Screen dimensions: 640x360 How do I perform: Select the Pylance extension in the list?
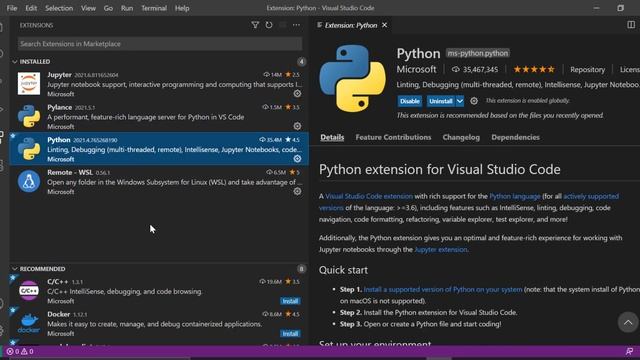159,116
